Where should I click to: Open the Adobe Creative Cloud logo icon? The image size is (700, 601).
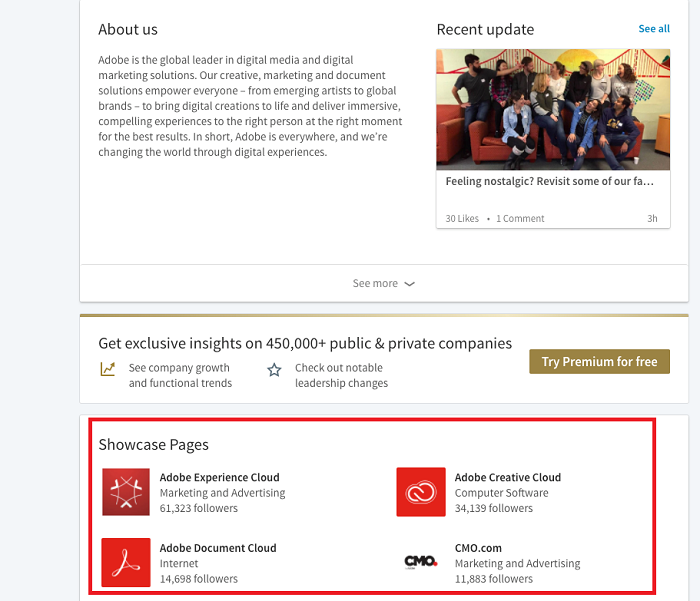click(x=421, y=492)
